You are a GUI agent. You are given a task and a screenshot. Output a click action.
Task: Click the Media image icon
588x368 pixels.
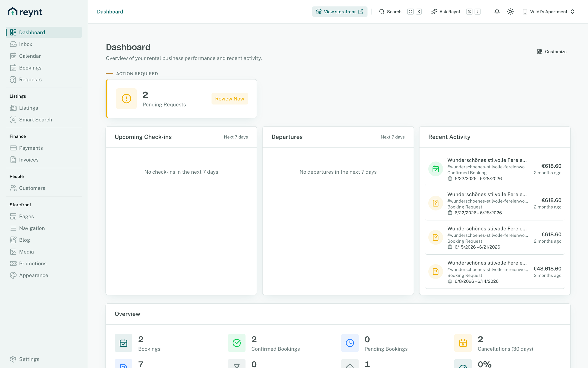13,252
